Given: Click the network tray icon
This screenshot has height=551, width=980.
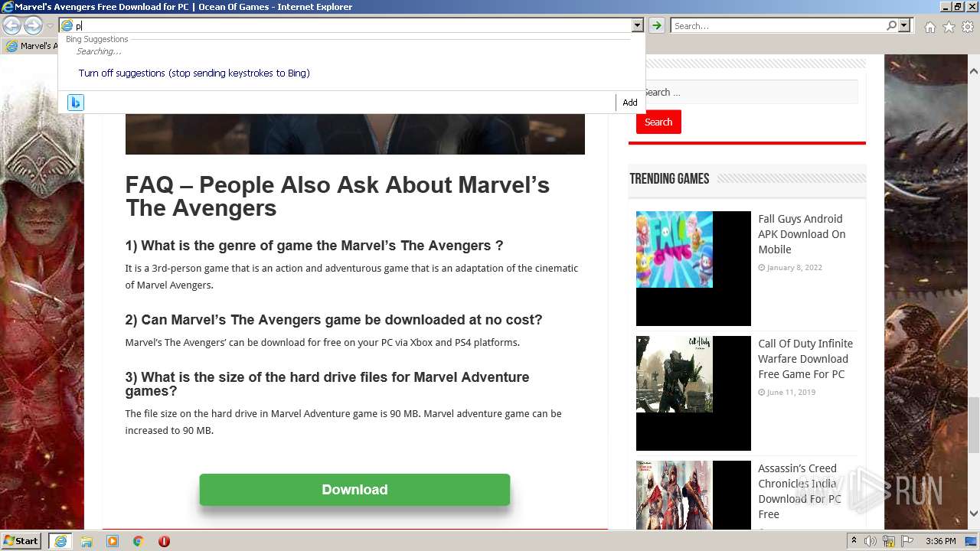Looking at the screenshot, I should pyautogui.click(x=889, y=541).
